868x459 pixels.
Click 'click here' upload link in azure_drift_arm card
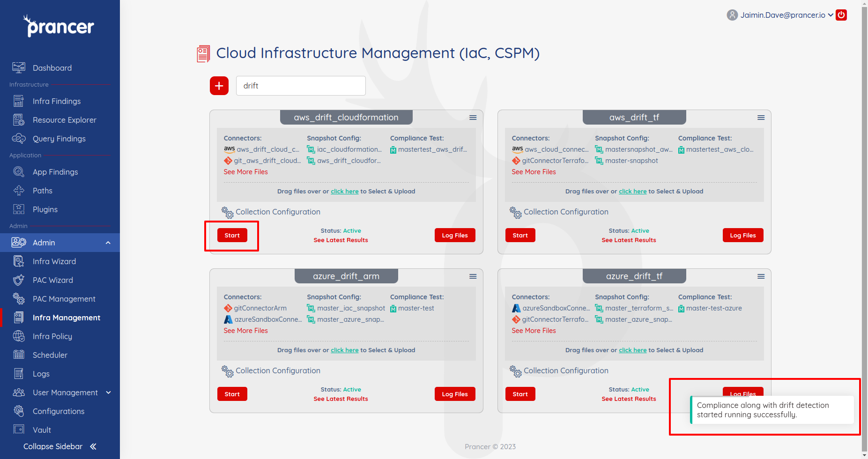pyautogui.click(x=345, y=350)
